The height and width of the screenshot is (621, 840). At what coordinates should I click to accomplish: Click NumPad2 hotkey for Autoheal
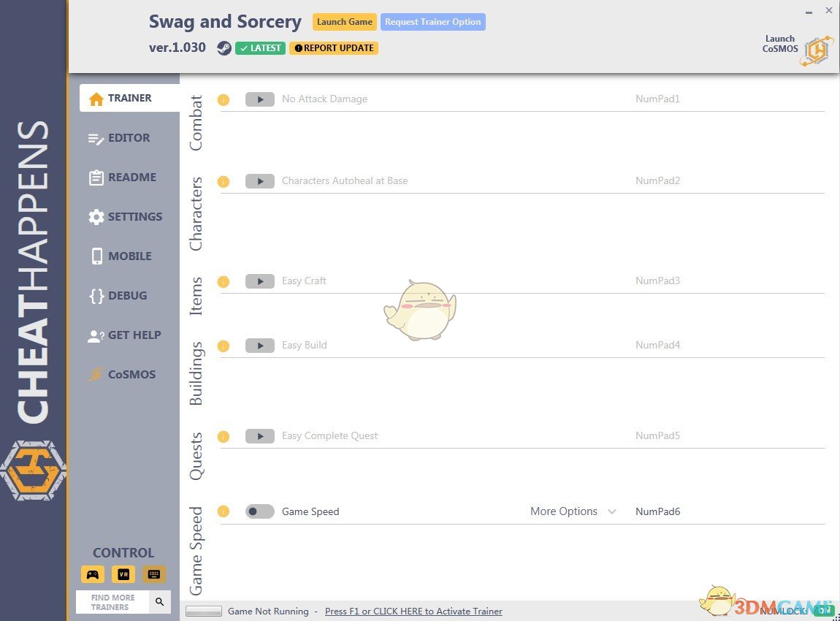pyautogui.click(x=657, y=181)
